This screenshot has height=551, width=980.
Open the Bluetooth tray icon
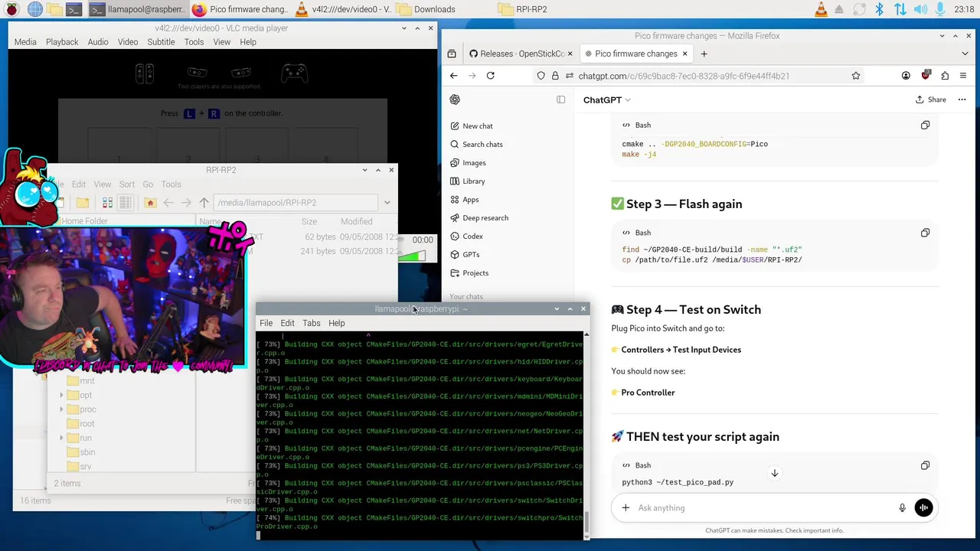879,9
